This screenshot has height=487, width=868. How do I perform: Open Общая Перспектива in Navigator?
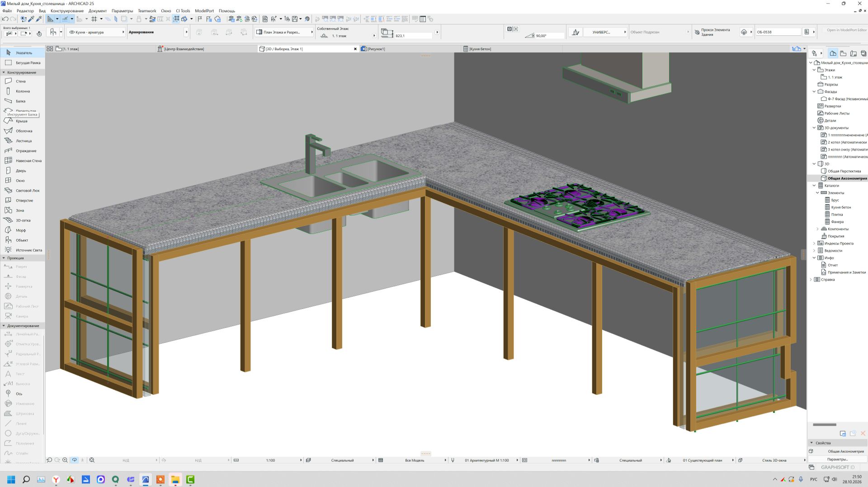pyautogui.click(x=844, y=171)
